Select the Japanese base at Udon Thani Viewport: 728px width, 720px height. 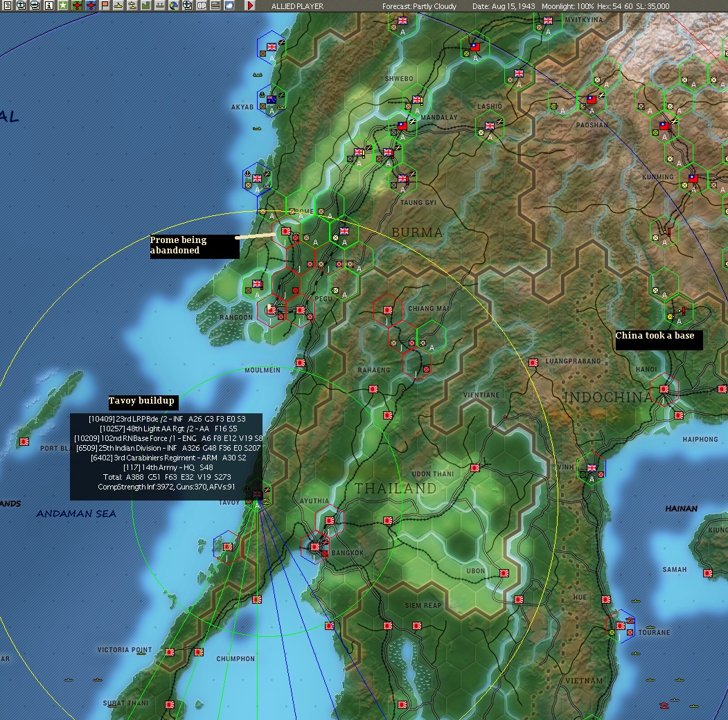(475, 468)
